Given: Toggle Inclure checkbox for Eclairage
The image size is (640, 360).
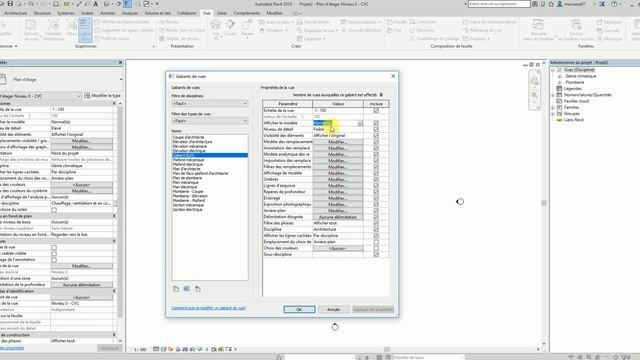Looking at the screenshot, I should (x=376, y=198).
